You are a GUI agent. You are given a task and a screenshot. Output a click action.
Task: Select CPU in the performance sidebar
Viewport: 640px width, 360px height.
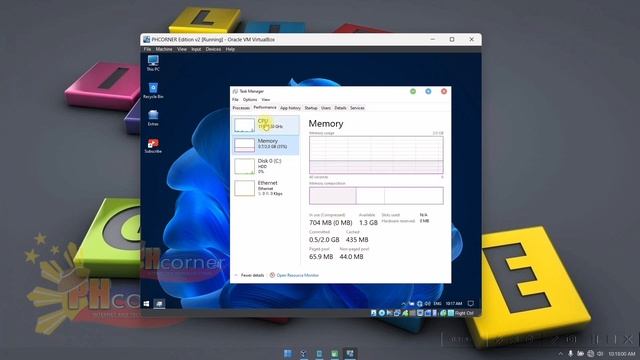click(x=266, y=125)
